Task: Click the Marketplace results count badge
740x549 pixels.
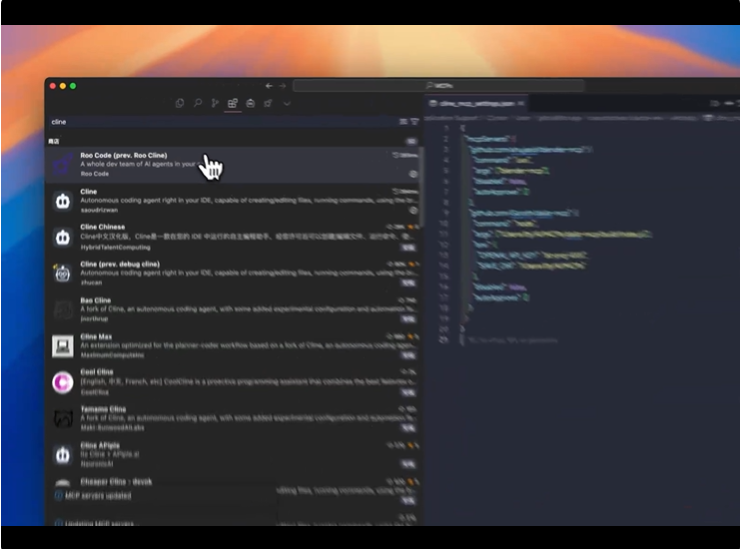Action: point(412,141)
